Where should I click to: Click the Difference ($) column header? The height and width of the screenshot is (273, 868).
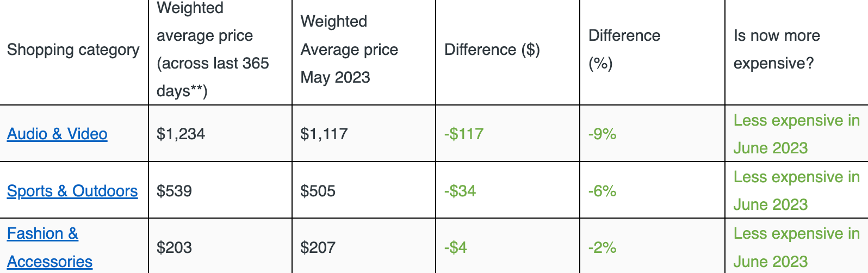point(492,49)
